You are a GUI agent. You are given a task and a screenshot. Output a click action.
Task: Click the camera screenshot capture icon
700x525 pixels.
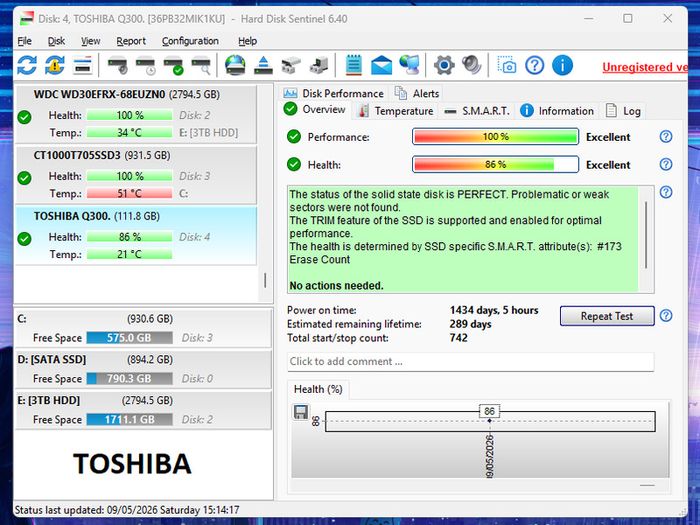(x=507, y=65)
